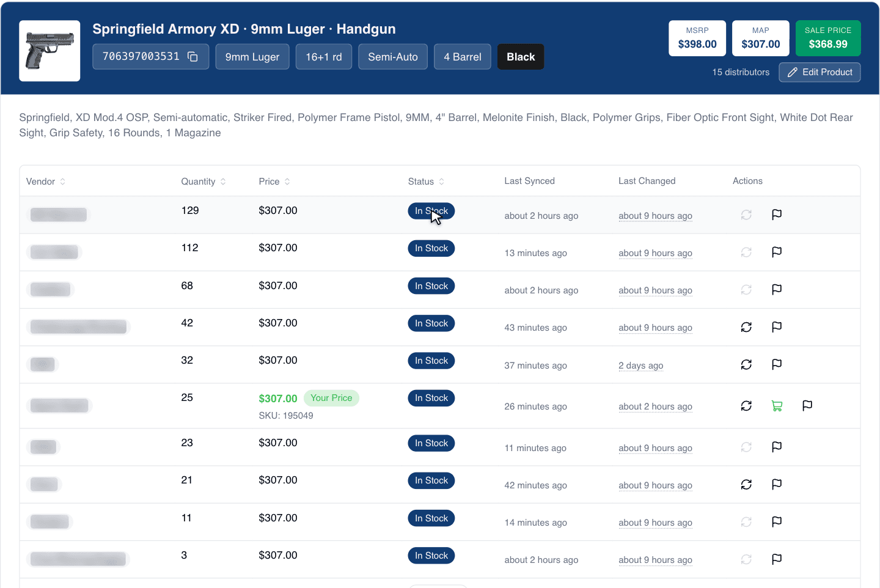Screen dimensions: 880x588
Task: Click the In Stock badge in quantity 68 row
Action: 431,286
